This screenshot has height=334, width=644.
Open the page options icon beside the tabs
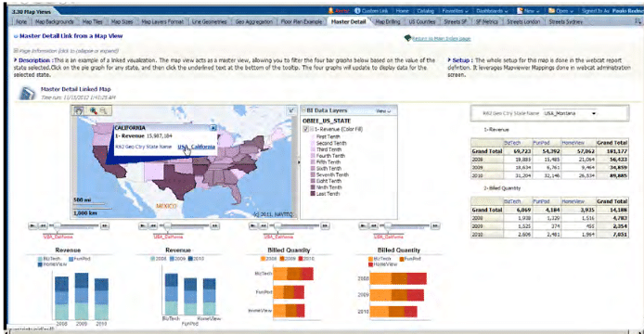point(638,21)
